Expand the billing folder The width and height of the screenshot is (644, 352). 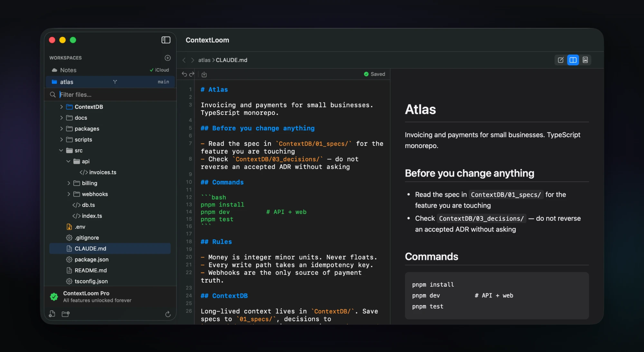pyautogui.click(x=69, y=183)
